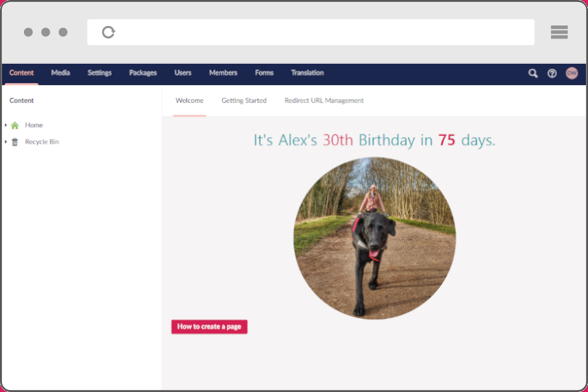This screenshot has height=392, width=588.
Task: Expand the Home tree node arrow
Action: pyautogui.click(x=6, y=125)
